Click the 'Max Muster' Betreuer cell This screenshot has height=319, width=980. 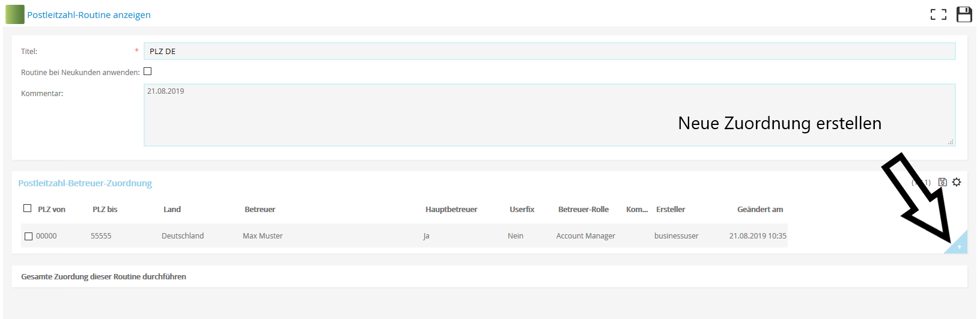pyautogui.click(x=263, y=236)
